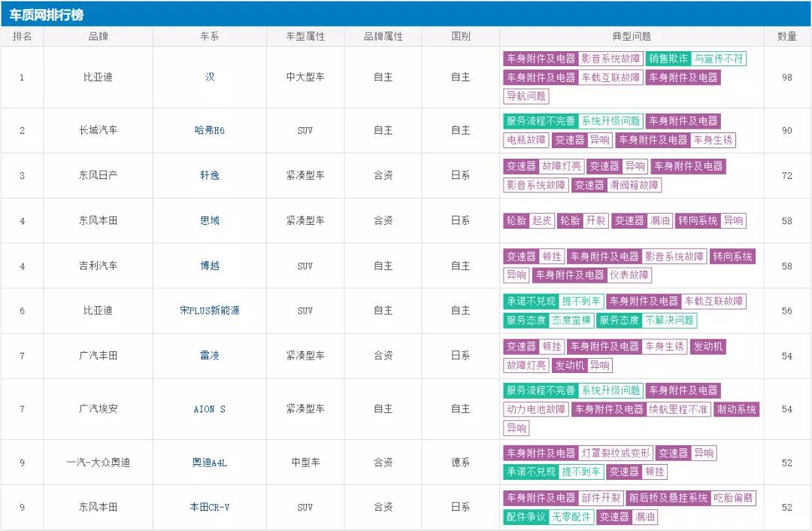This screenshot has height=531, width=812.
Task: Click the 销售欺诈 complaint tag
Action: click(668, 59)
